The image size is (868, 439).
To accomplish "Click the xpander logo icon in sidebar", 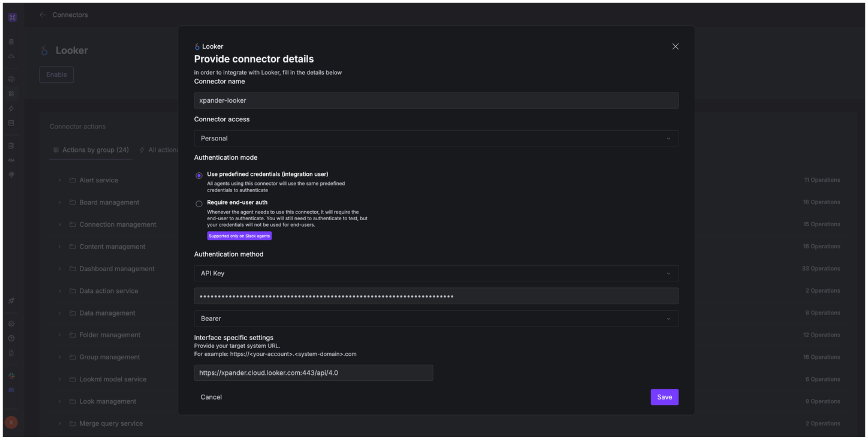I will coord(12,17).
